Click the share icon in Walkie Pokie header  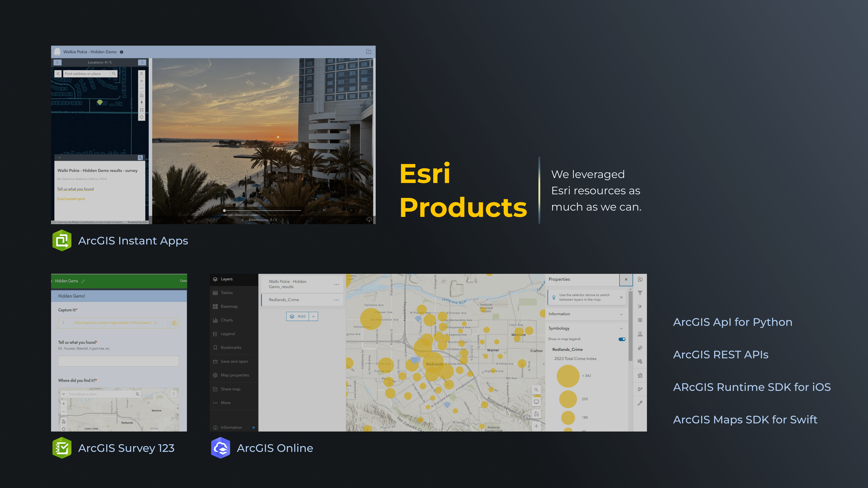click(x=369, y=52)
